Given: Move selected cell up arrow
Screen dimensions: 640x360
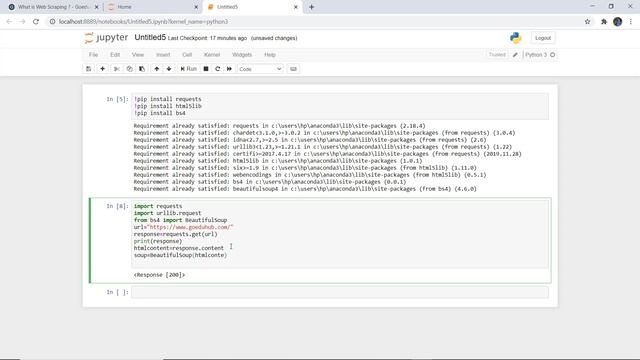Looking at the screenshot, I should tap(157, 69).
